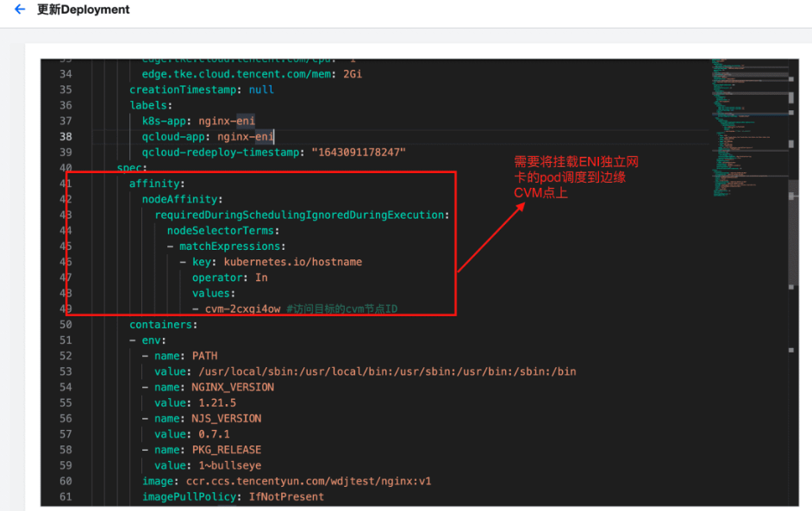The image size is (812, 511).
Task: Click the "1643091178247" timestamp value
Action: pos(359,153)
